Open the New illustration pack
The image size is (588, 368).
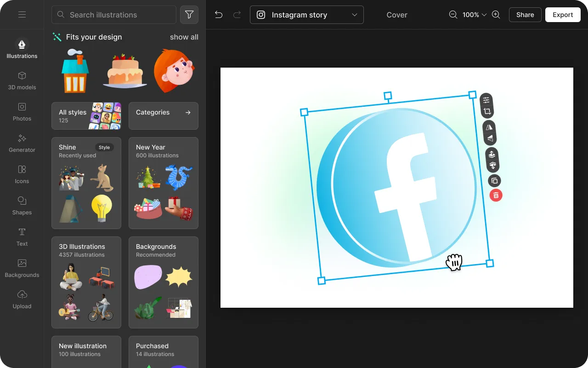tap(86, 352)
